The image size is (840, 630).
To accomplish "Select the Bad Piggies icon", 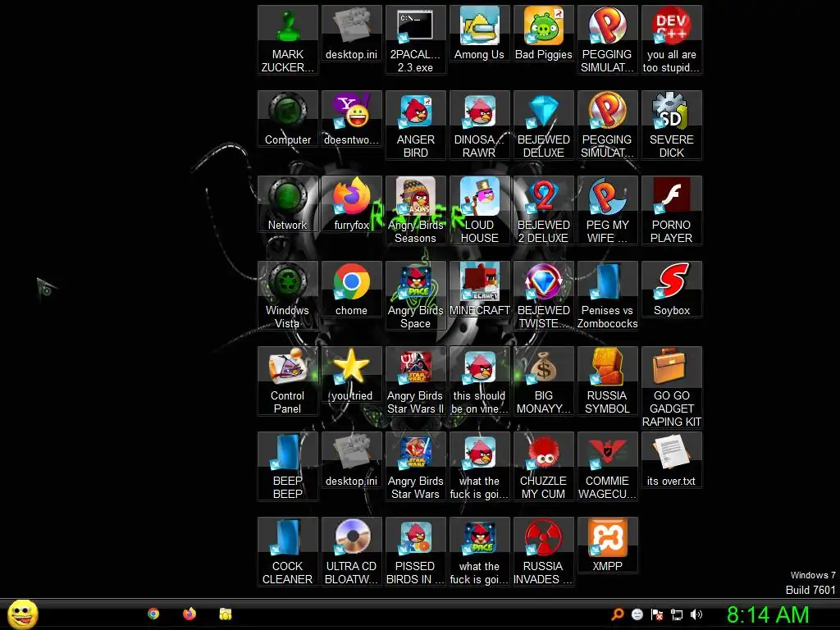I will (543, 33).
